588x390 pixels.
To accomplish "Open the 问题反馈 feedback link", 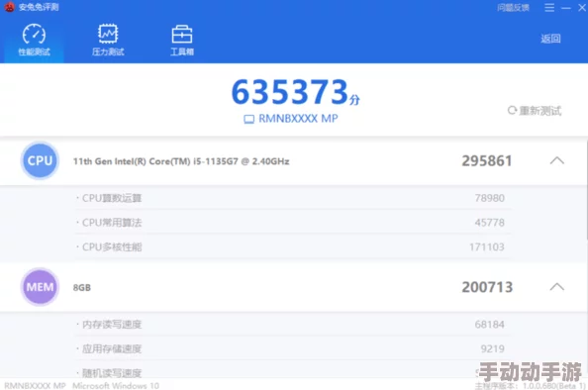I will [513, 8].
